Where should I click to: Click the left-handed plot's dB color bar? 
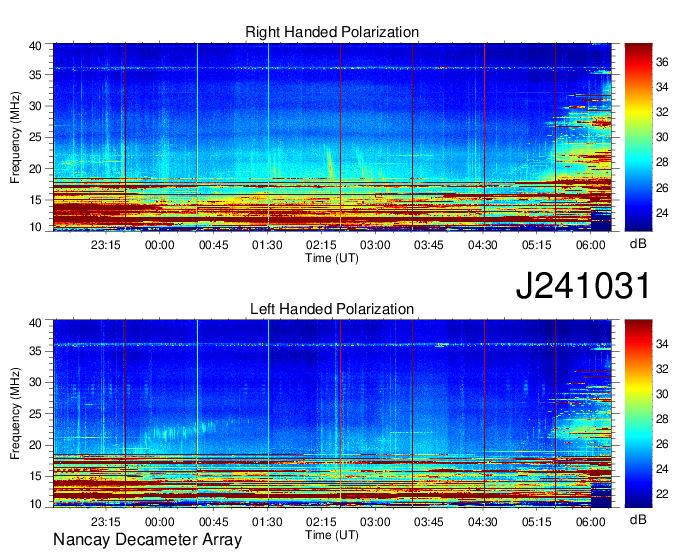click(x=638, y=414)
